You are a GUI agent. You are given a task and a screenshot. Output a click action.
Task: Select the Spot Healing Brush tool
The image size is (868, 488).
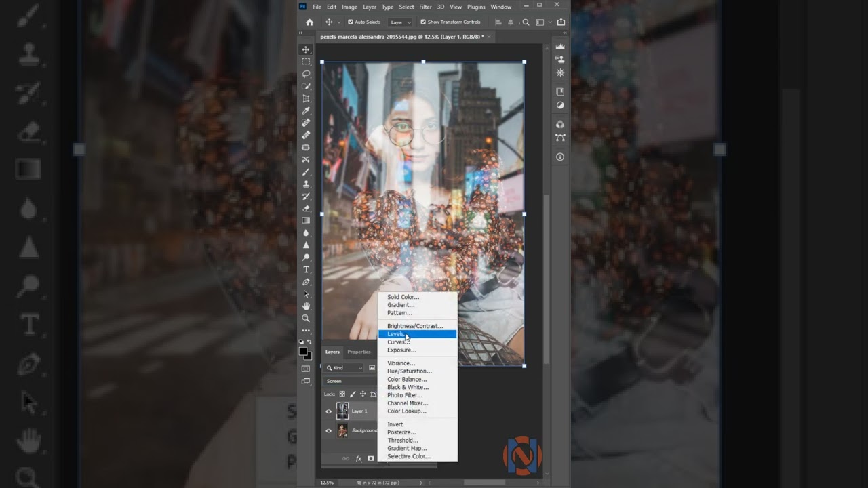306,123
